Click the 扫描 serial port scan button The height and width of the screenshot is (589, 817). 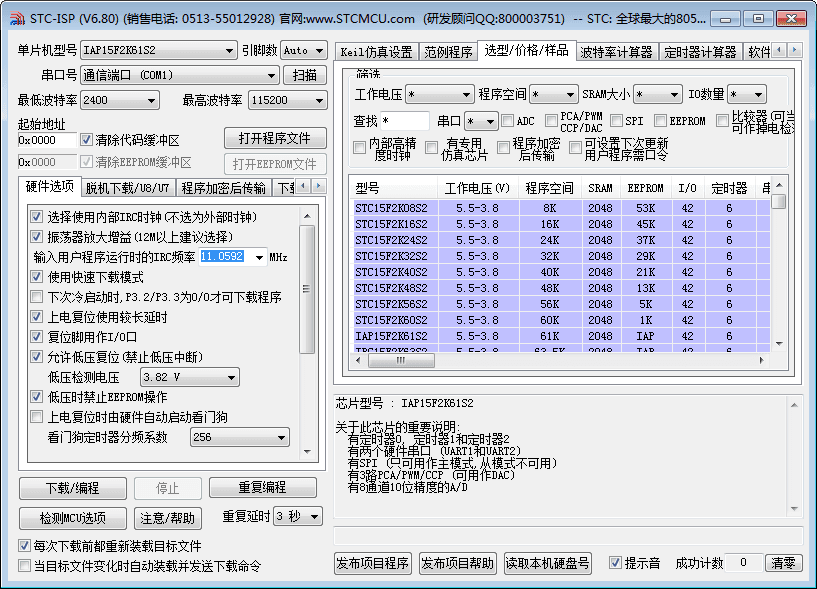(x=305, y=75)
